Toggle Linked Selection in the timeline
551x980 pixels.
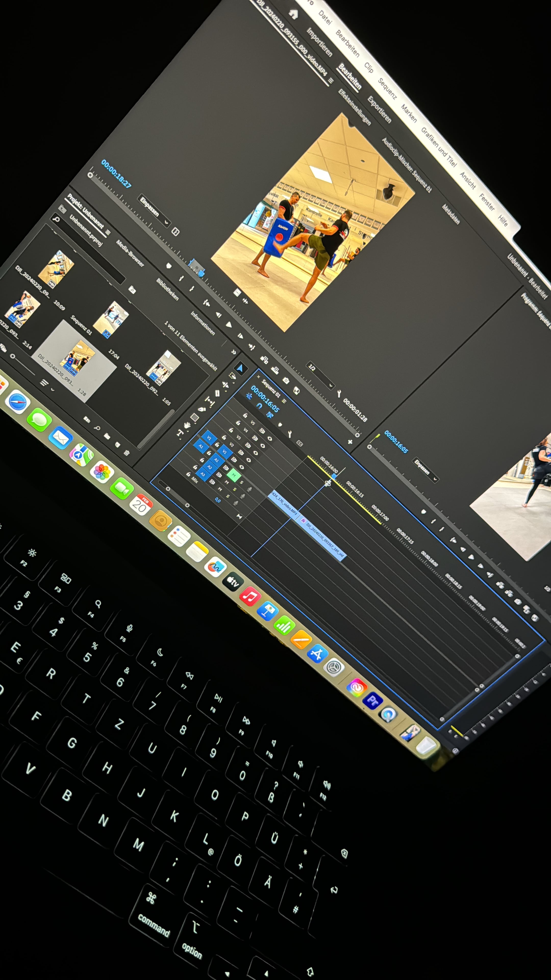(270, 415)
